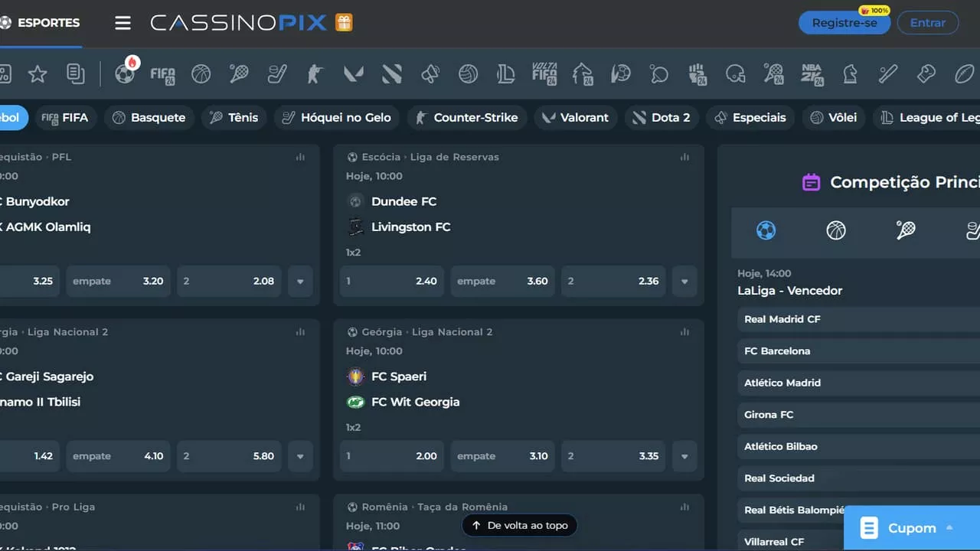Image resolution: width=980 pixels, height=551 pixels.
Task: Select the futsal hand-and-ball icon
Action: point(621,74)
